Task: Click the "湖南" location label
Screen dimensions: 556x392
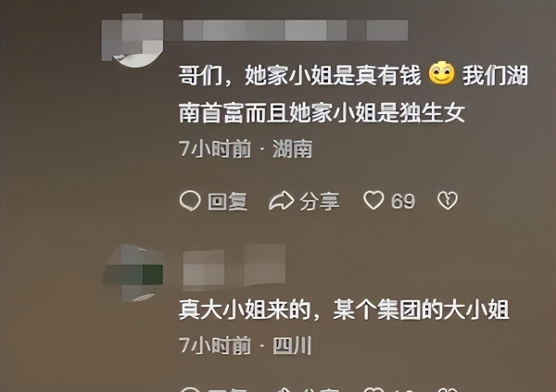Action: pos(293,148)
